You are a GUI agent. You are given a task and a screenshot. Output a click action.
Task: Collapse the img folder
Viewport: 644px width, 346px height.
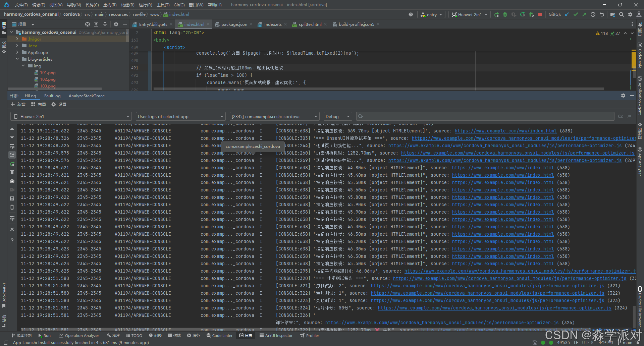23,66
